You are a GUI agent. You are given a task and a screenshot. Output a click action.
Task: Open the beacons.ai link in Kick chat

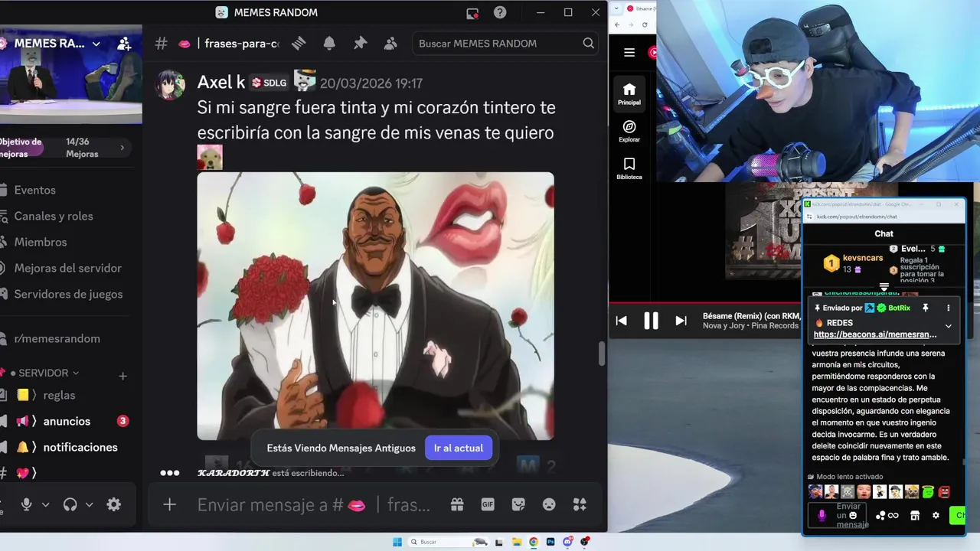pos(874,334)
